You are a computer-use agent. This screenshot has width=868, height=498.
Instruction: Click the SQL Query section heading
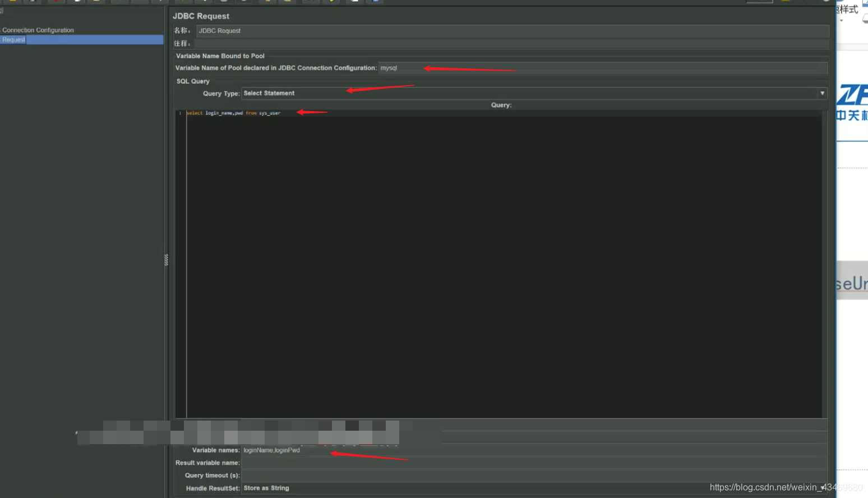[193, 81]
